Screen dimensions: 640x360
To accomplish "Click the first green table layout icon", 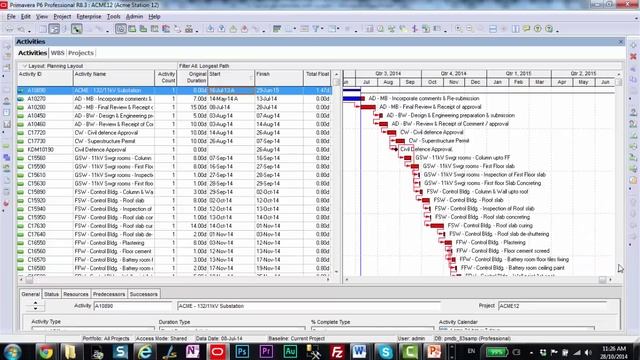I will 132,29.
